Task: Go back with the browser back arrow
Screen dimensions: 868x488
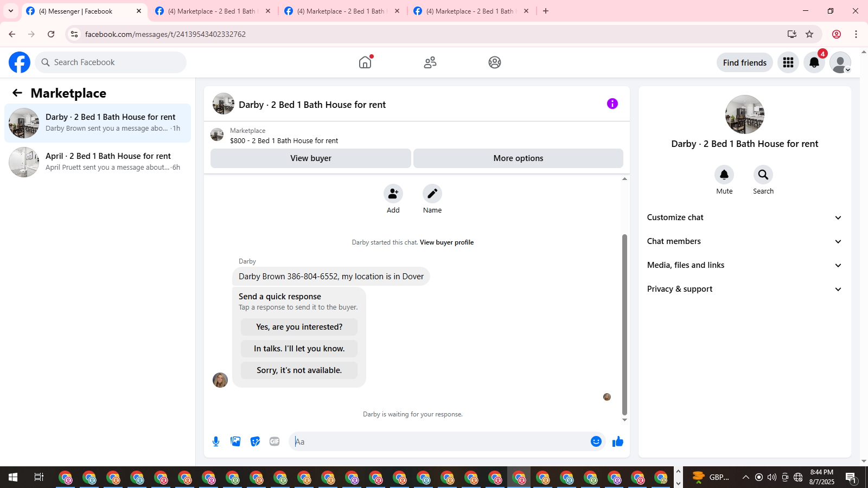Action: (12, 34)
